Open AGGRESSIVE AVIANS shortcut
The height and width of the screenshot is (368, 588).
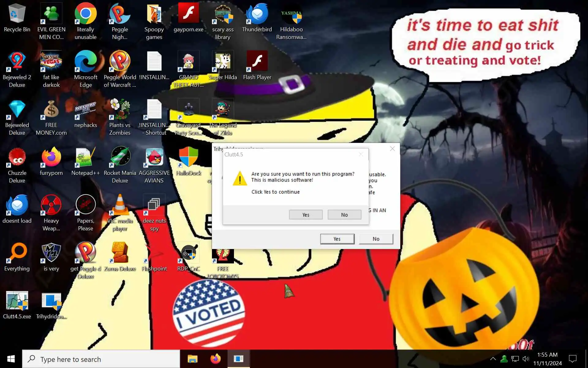click(154, 157)
